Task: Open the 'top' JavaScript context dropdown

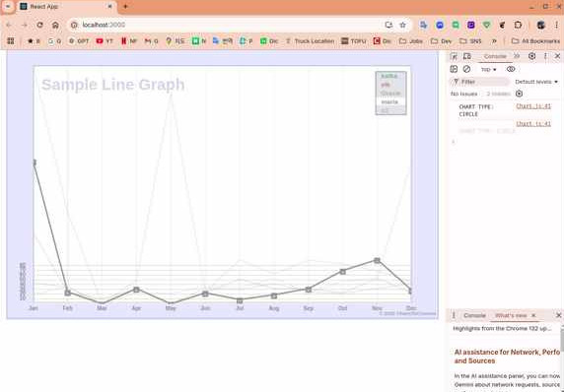Action: pos(488,69)
